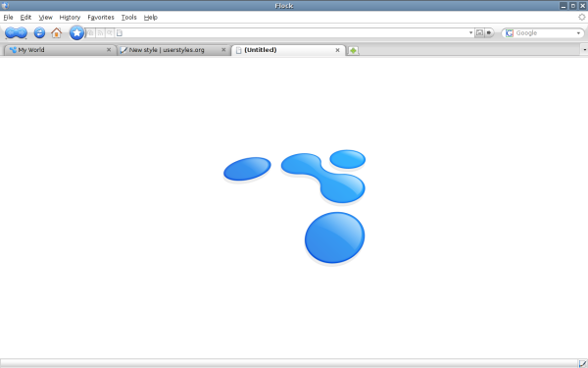Open the Edit menu
Screen dimensions: 588x368
pyautogui.click(x=25, y=18)
